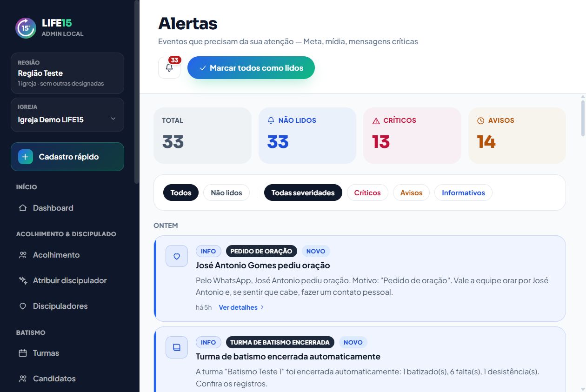The width and height of the screenshot is (586, 392).
Task: Show only Informativos alerts
Action: point(463,193)
